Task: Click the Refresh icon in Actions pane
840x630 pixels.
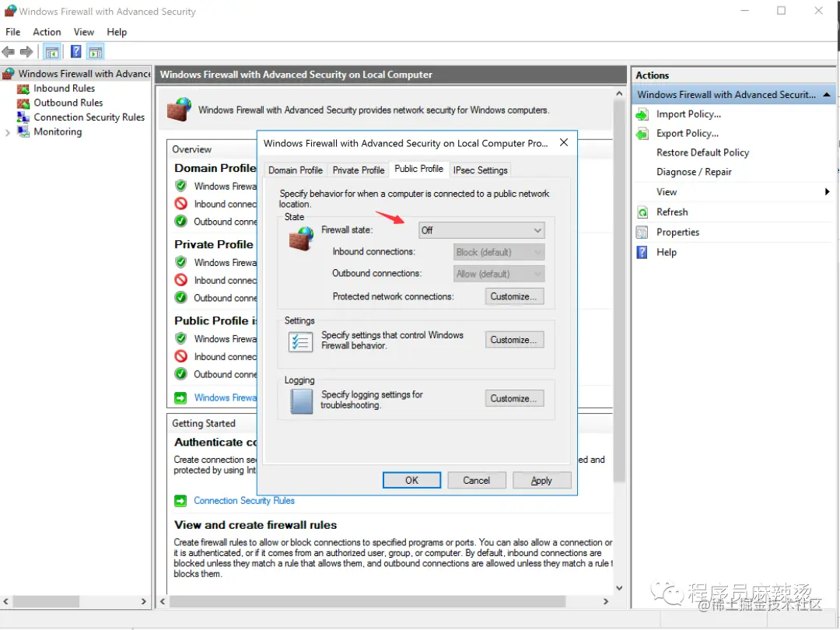Action: coord(642,212)
